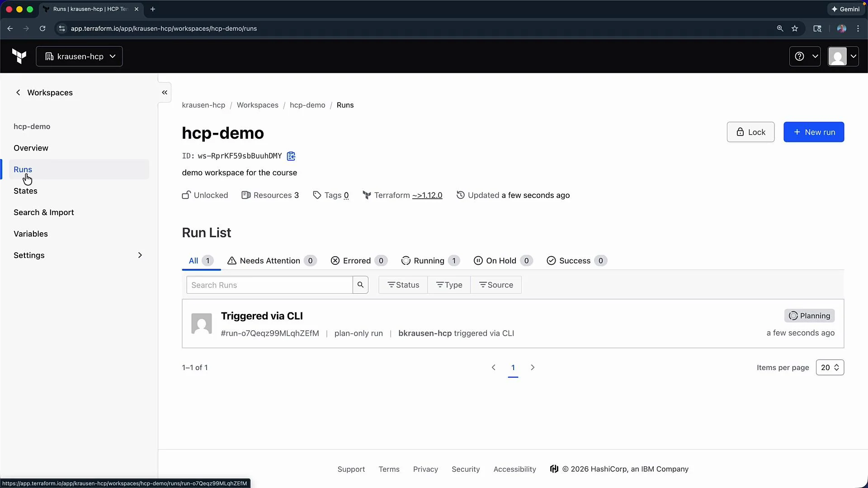Screen dimensions: 868x488
Task: Select the Success tab
Action: (x=576, y=261)
